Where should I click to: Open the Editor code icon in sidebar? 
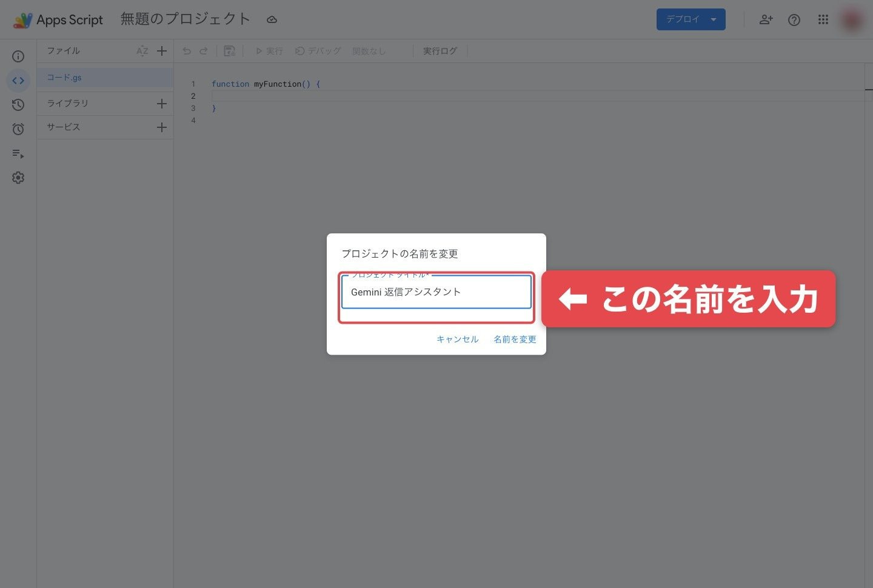(18, 81)
